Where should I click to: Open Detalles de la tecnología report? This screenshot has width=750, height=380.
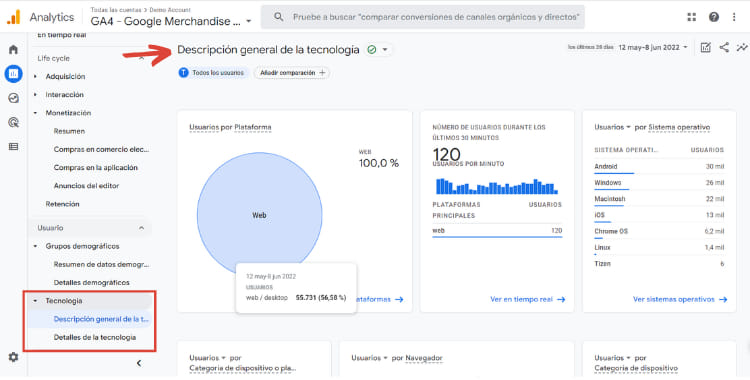pyautogui.click(x=95, y=337)
